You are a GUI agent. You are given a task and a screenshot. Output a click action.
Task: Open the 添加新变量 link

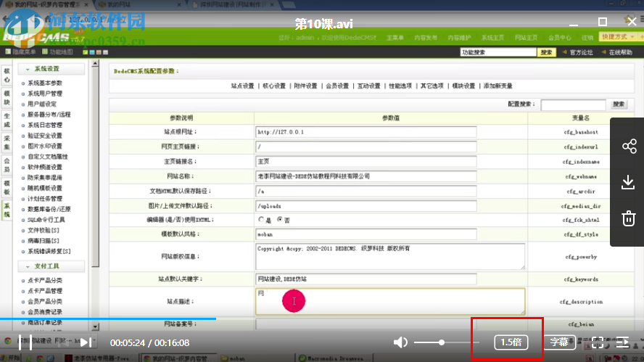point(498,86)
